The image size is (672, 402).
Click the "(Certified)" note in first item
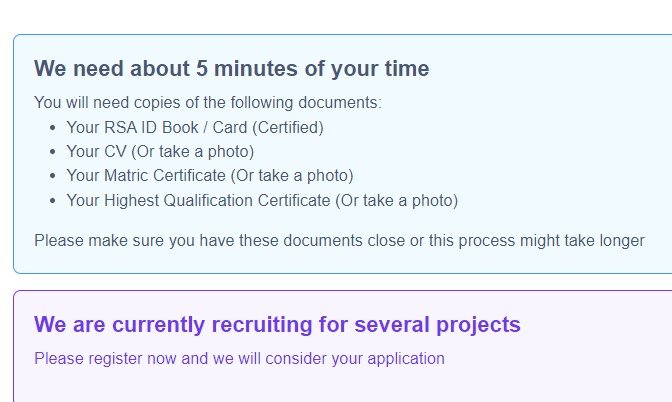pyautogui.click(x=288, y=128)
